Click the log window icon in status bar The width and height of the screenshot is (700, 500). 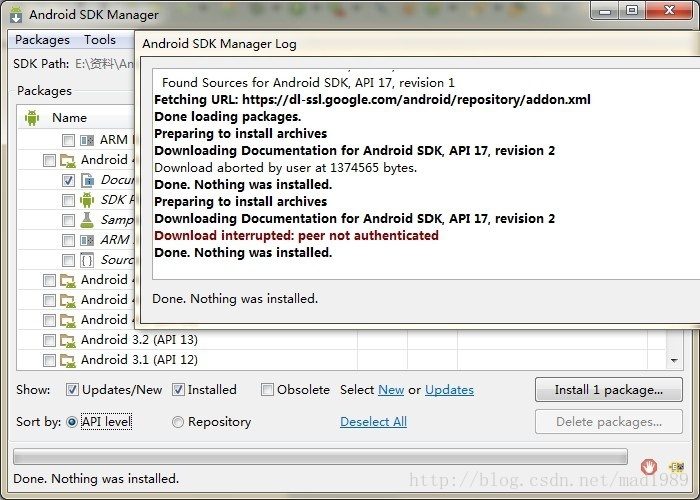[x=676, y=467]
